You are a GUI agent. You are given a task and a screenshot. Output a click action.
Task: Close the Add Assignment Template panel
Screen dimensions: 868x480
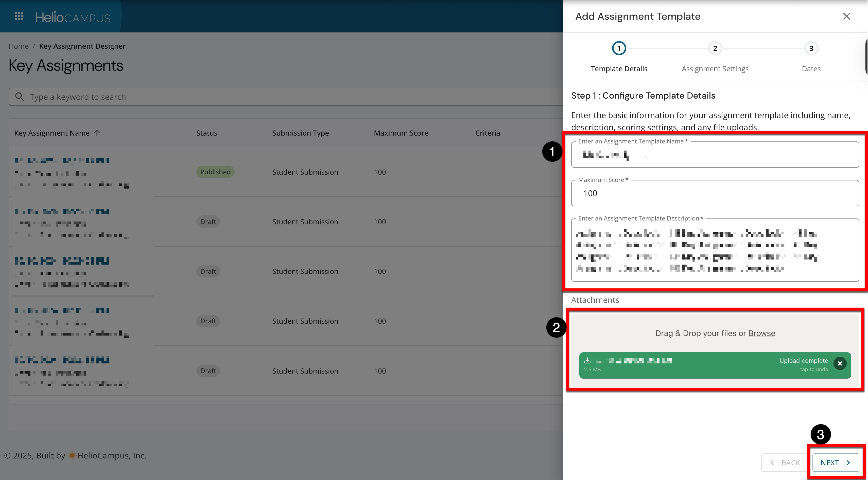coord(846,16)
